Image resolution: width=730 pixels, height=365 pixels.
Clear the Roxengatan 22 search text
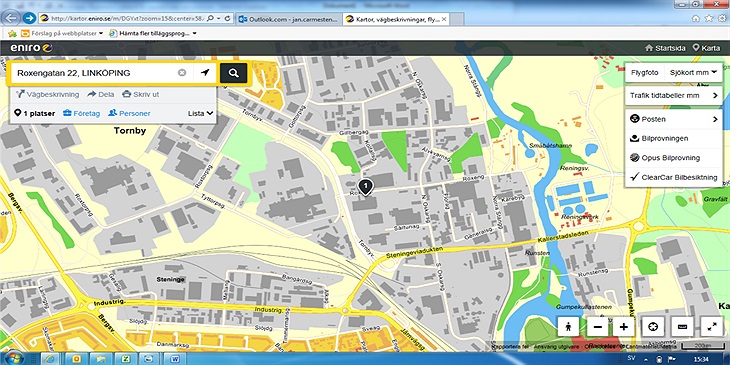tap(182, 73)
